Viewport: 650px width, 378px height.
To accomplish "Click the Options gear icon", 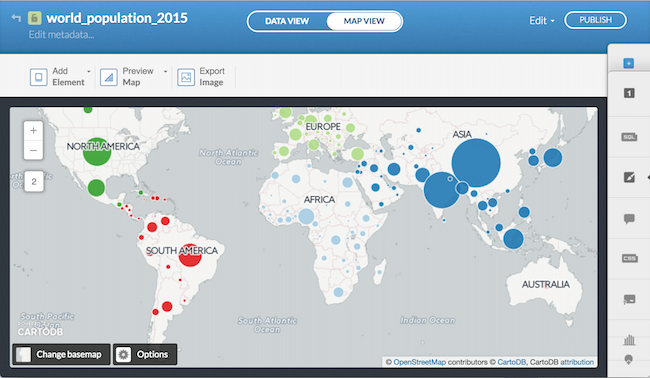I will pos(123,354).
